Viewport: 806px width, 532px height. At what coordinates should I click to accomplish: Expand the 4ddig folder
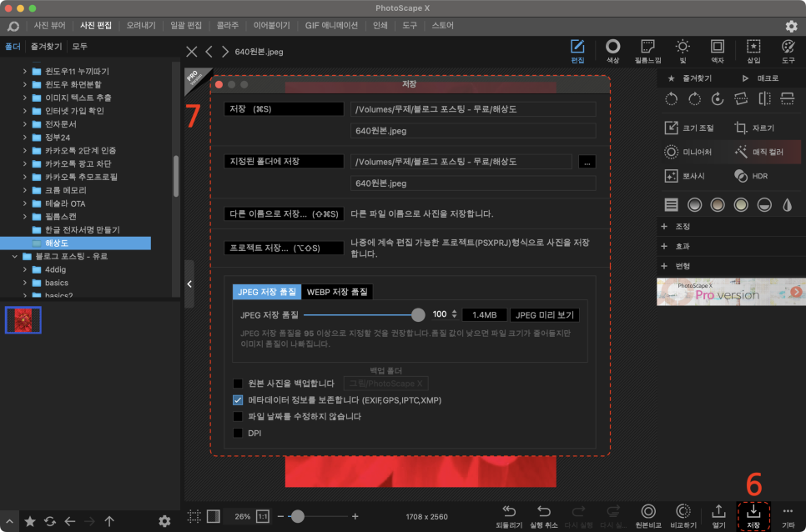tap(24, 269)
